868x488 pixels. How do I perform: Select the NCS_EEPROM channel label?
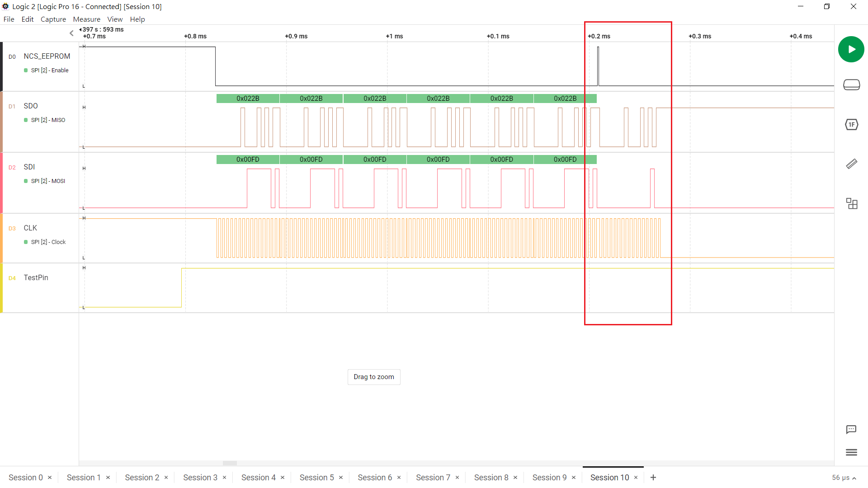(x=47, y=56)
